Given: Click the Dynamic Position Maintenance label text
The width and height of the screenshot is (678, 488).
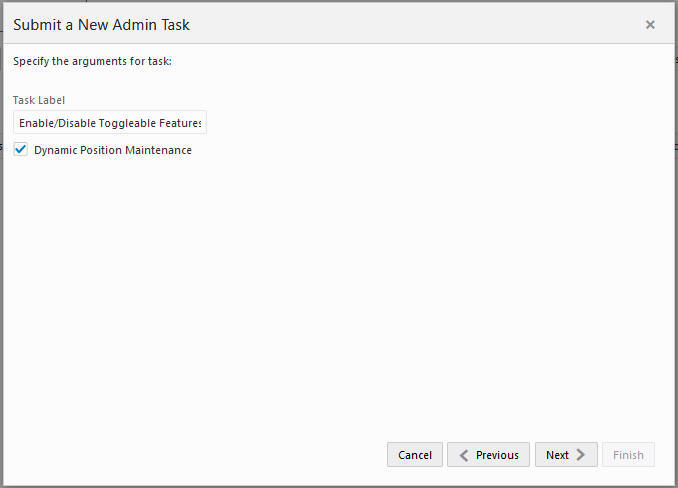Looking at the screenshot, I should coord(113,150).
